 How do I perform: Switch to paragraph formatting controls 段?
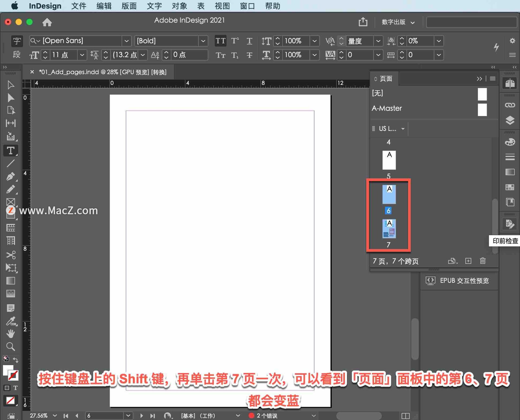point(17,55)
